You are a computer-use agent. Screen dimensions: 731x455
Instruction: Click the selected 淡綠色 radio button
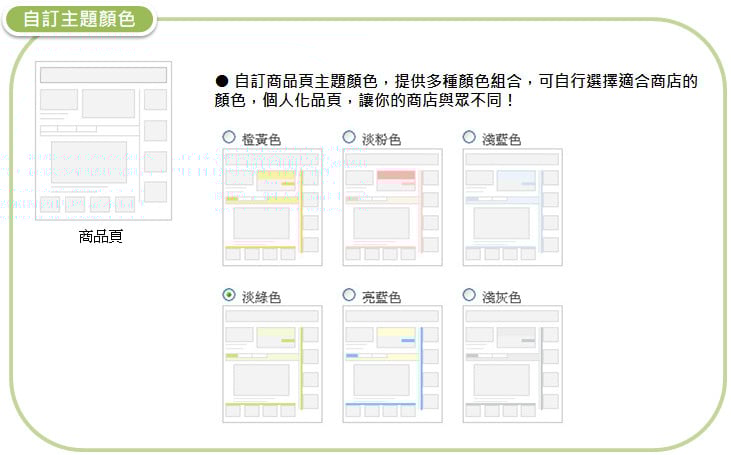point(229,295)
